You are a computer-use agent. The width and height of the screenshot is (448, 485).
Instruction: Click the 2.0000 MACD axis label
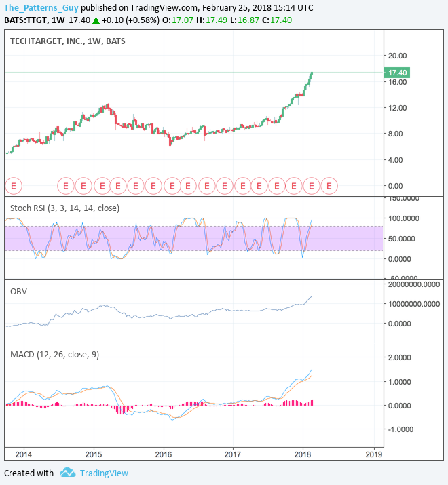pyautogui.click(x=400, y=357)
